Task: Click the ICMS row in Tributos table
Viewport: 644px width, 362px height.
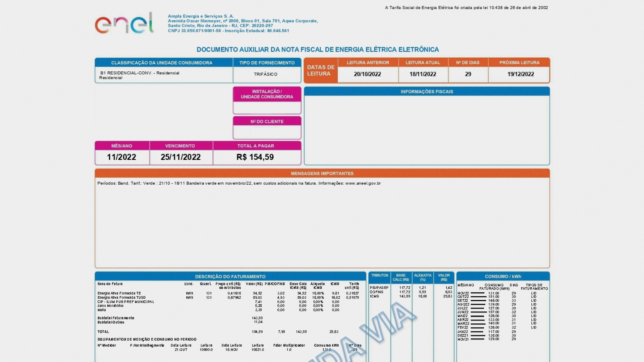Action: (375, 296)
